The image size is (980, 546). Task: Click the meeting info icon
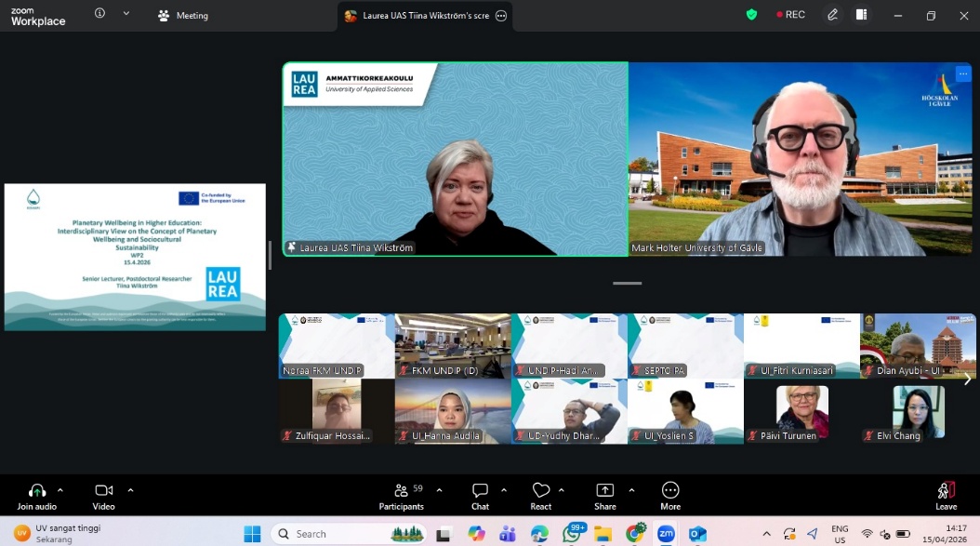(x=99, y=14)
